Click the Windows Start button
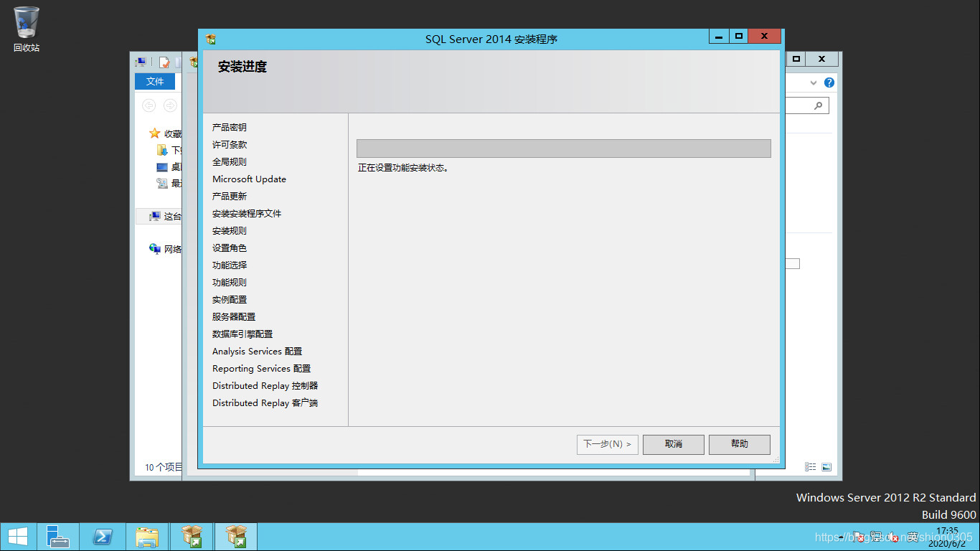This screenshot has width=980, height=551. coord(18,537)
